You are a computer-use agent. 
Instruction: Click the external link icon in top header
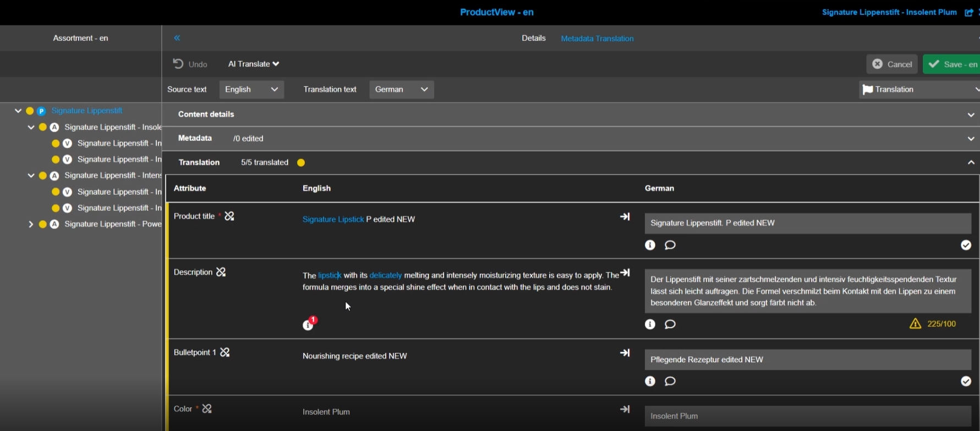click(968, 13)
